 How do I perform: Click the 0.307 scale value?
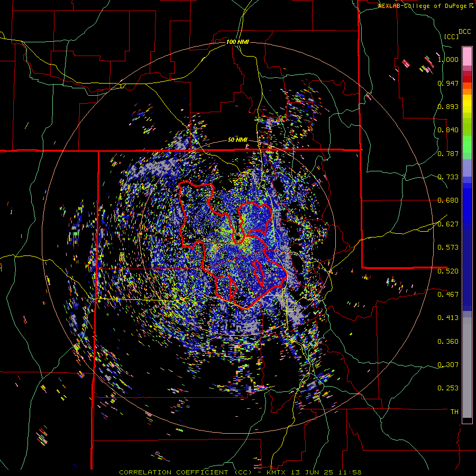[448, 365]
